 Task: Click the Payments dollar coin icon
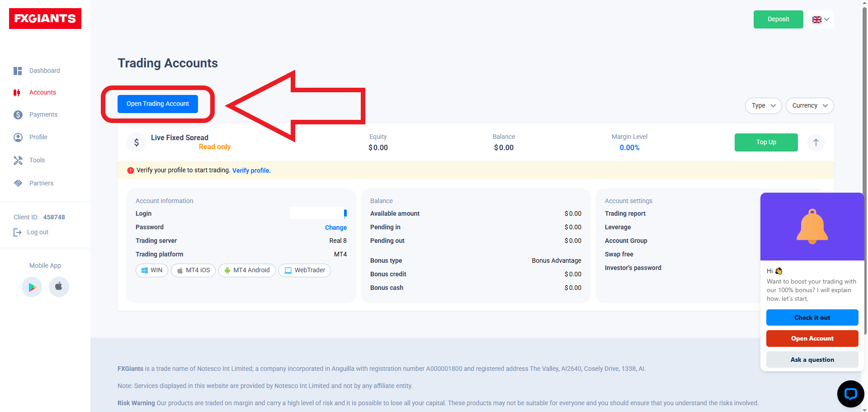[18, 115]
